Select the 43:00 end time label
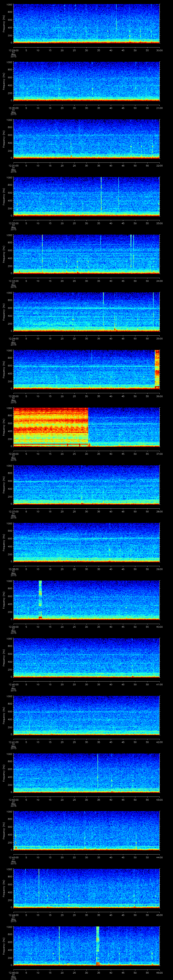Screen dimensions: 173x980 coord(159,800)
